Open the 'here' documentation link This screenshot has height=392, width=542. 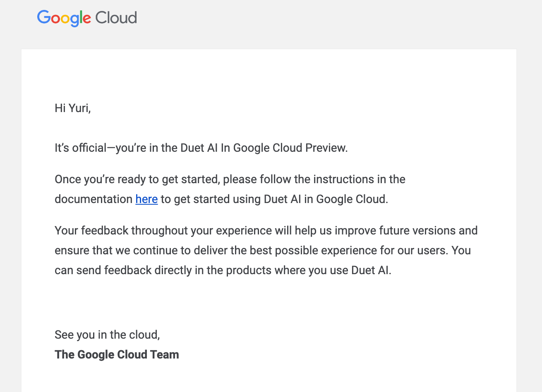pyautogui.click(x=146, y=199)
